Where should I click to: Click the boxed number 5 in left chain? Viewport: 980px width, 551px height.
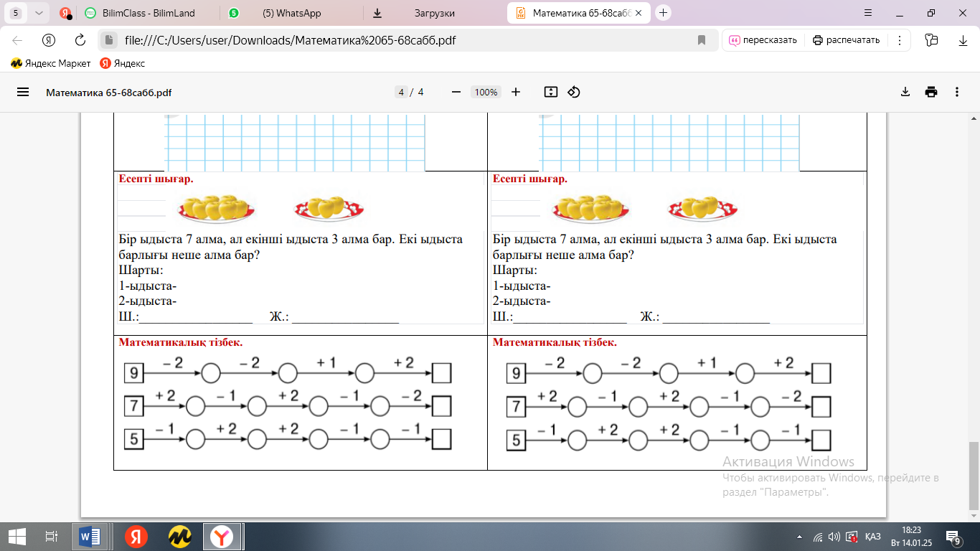click(x=133, y=439)
